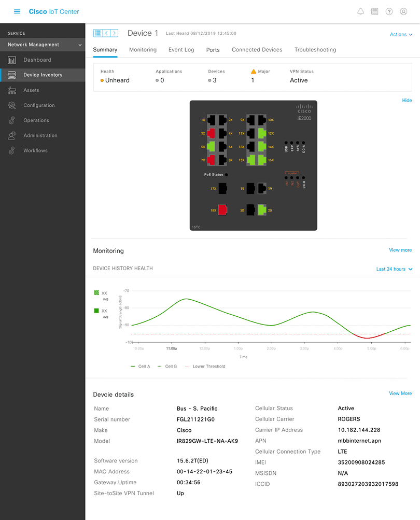Click the 11:00a time axis marker
Image resolution: width=420 pixels, height=520 pixels.
[172, 348]
